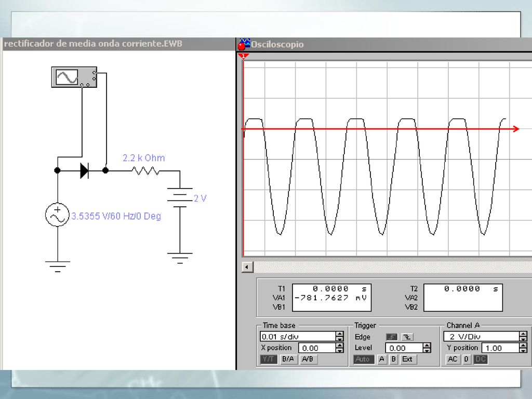Select the 2.2 k Ohm resistor
This screenshot has width=532, height=399.
click(x=145, y=170)
